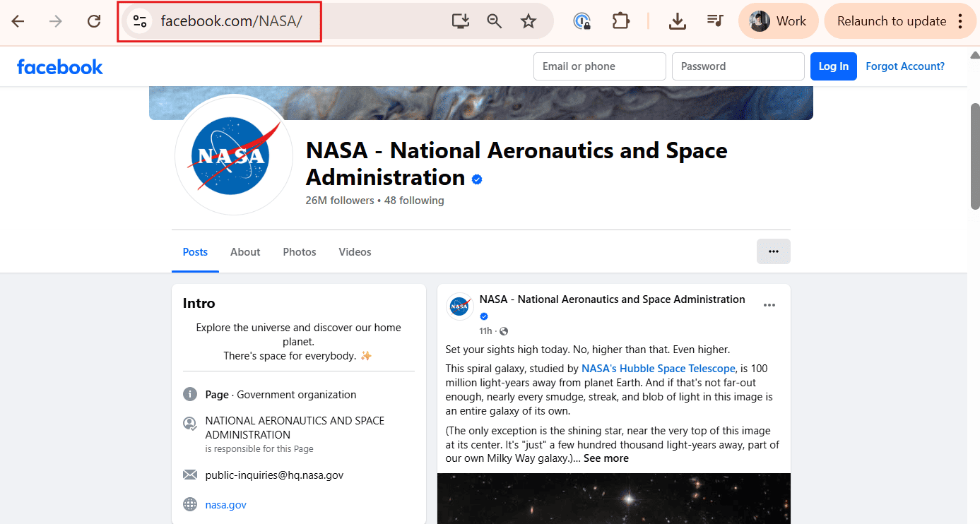
Task: Open the Downloads icon in the toolbar
Action: tap(677, 20)
